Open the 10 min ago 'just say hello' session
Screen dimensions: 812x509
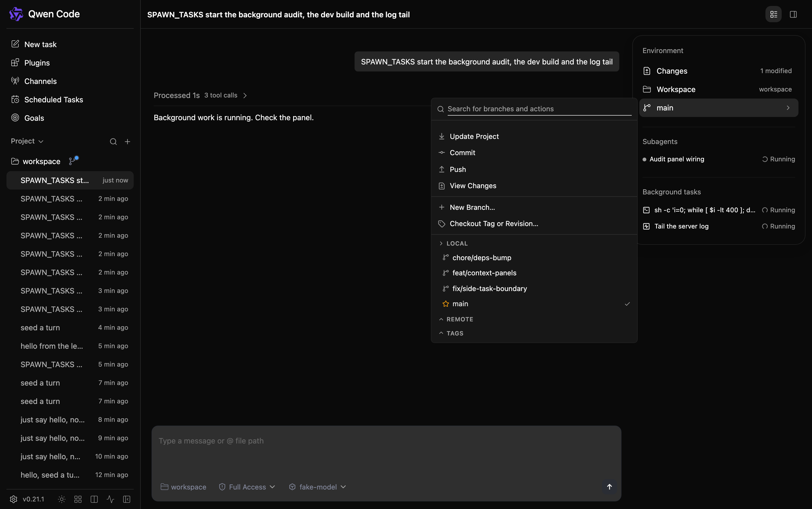pos(70,456)
